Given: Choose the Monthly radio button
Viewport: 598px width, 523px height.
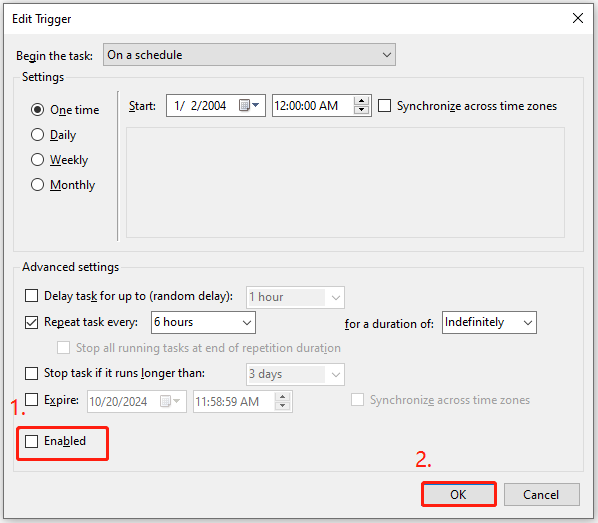Looking at the screenshot, I should (x=37, y=185).
